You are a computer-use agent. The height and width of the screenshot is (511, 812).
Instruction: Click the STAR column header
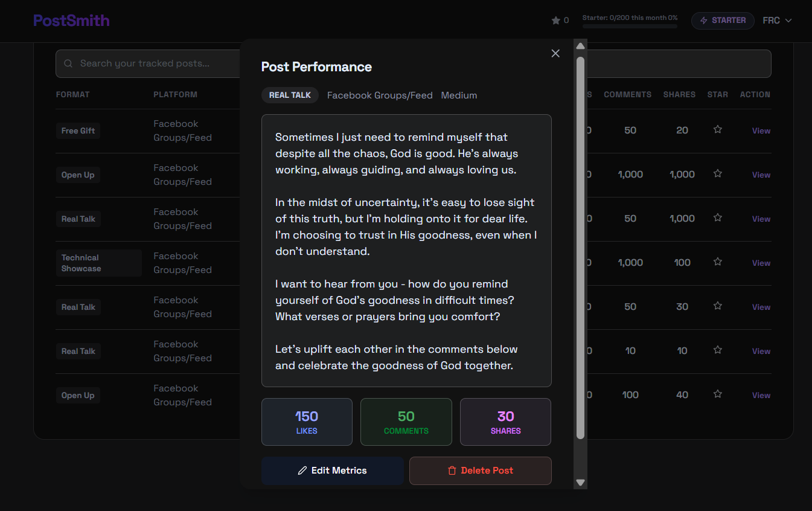pyautogui.click(x=718, y=95)
